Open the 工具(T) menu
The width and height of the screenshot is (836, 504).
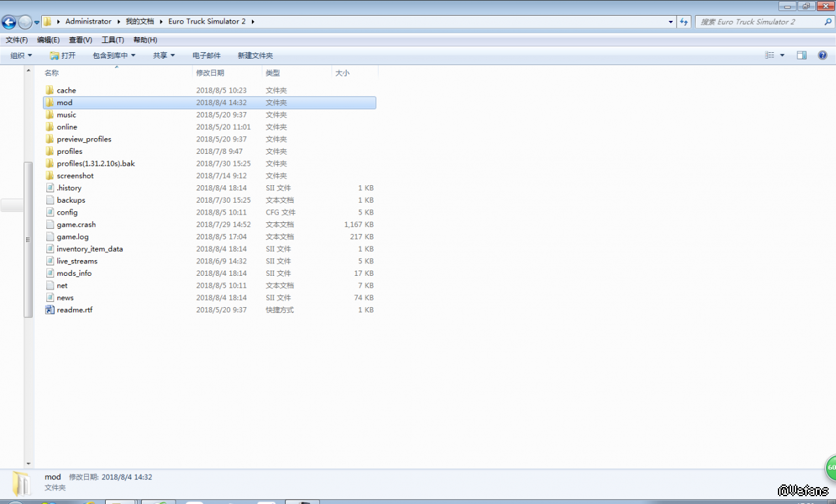112,40
